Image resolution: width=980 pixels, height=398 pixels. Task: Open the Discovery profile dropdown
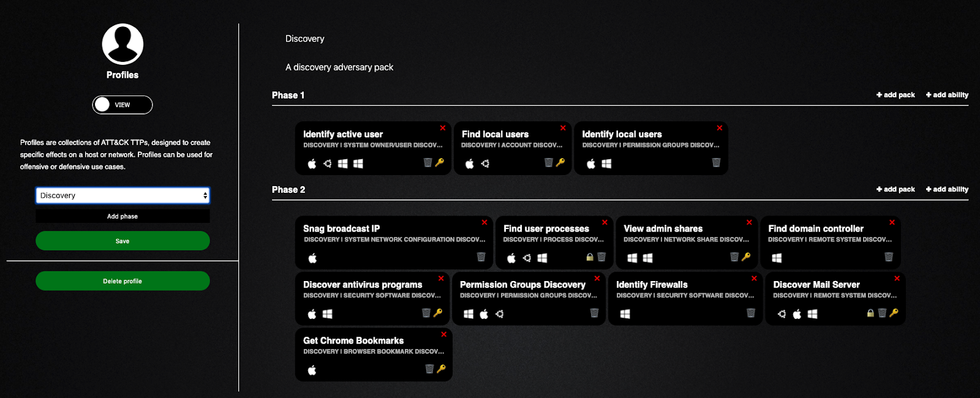point(123,195)
